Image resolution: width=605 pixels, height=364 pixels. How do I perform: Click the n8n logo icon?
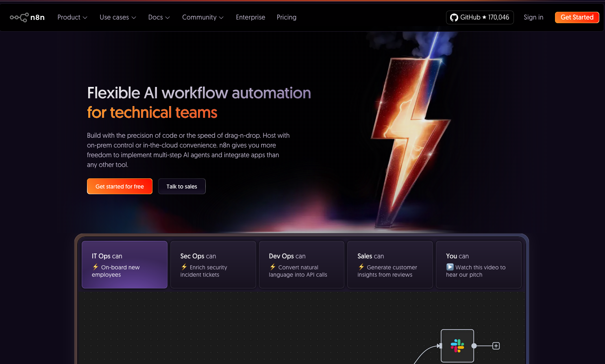(19, 17)
